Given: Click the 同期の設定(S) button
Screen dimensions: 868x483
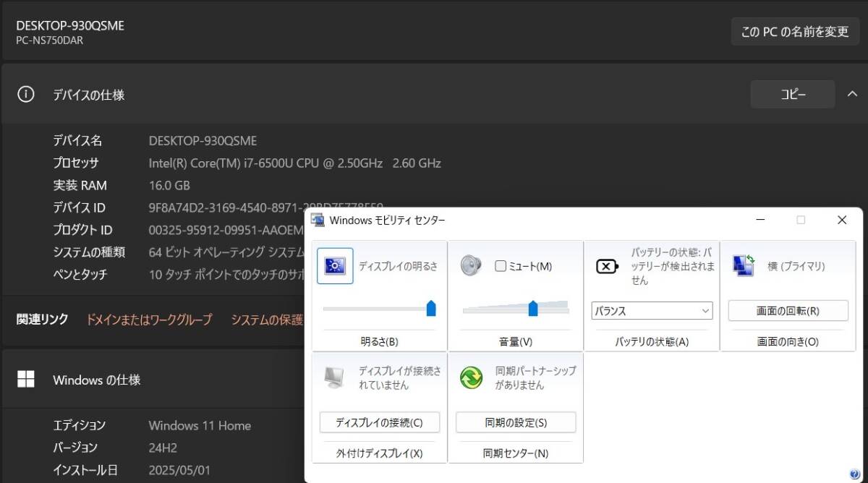Looking at the screenshot, I should click(x=516, y=422).
